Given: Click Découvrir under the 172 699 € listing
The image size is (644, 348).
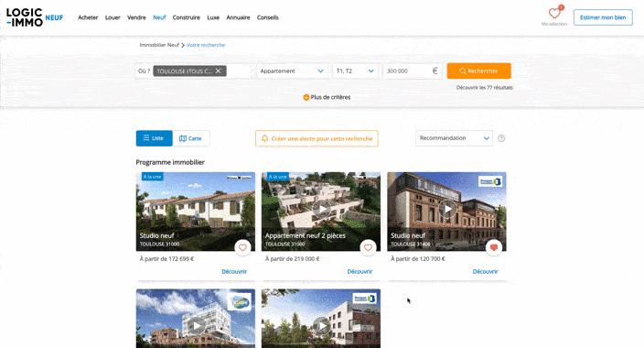Looking at the screenshot, I should (234, 271).
